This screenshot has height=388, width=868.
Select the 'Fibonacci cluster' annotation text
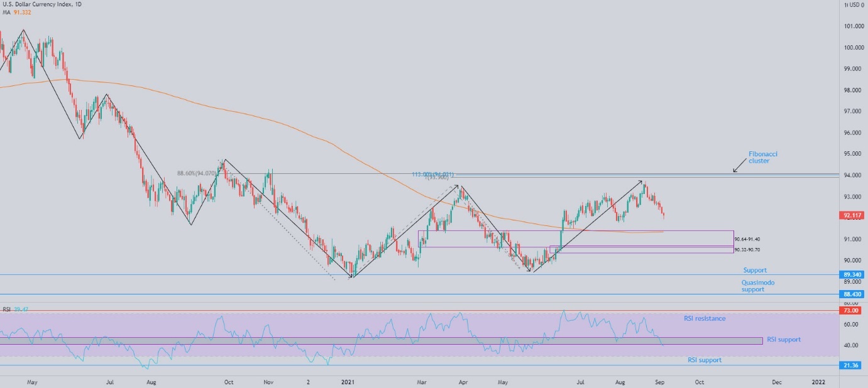[763, 157]
